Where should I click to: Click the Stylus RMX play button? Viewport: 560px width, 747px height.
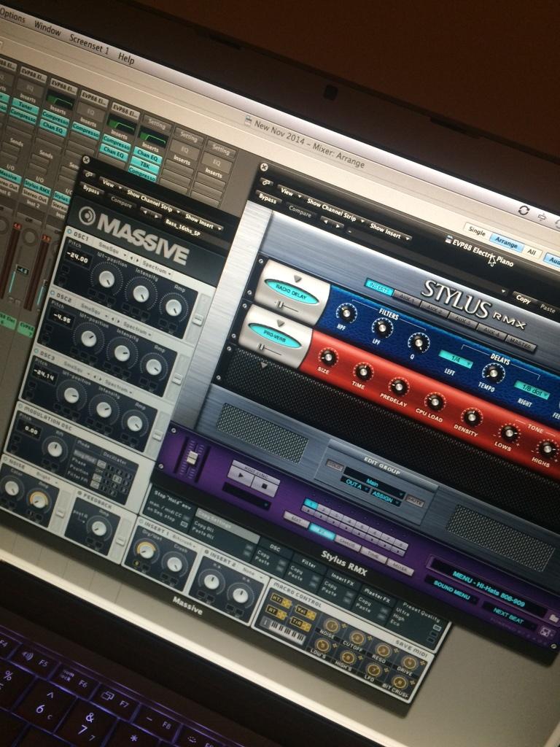click(240, 476)
